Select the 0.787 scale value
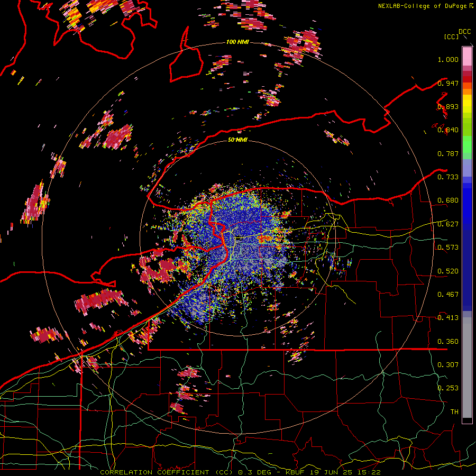The image size is (476, 476). (448, 153)
